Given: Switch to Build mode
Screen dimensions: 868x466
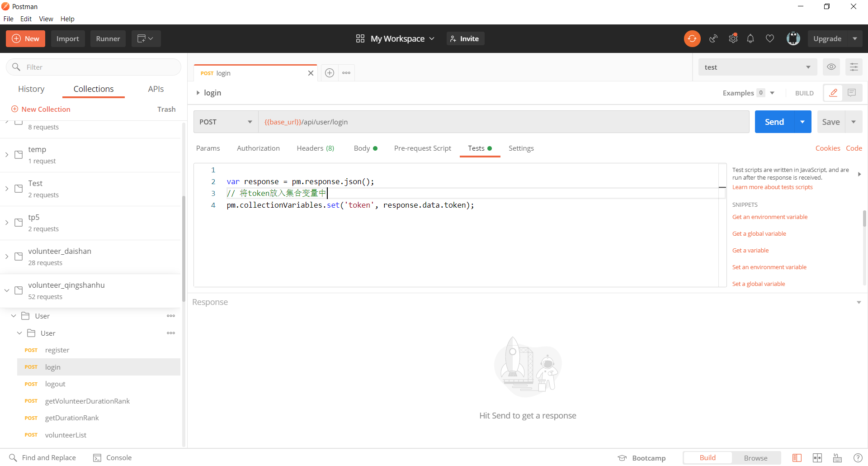Looking at the screenshot, I should pos(708,458).
